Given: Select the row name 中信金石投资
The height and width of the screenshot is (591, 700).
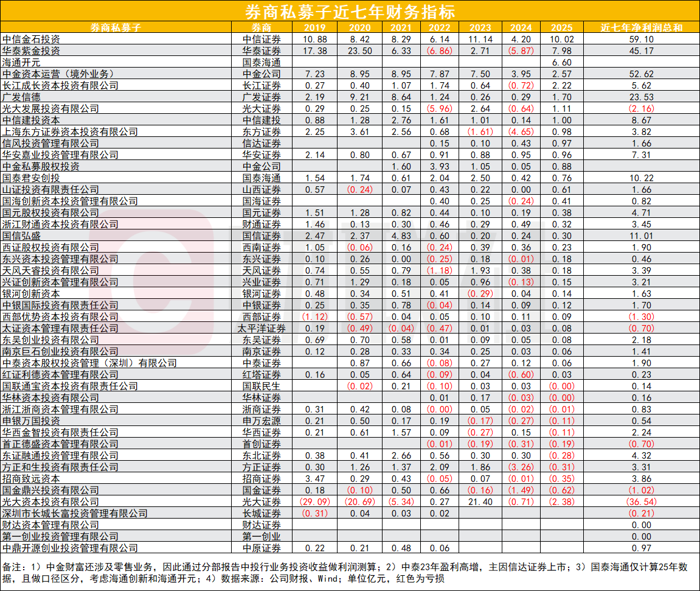Looking at the screenshot, I should click(31, 40).
